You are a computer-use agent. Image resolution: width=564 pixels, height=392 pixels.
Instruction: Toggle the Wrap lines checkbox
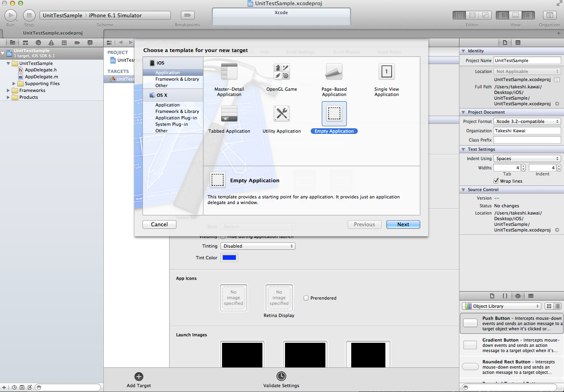pyautogui.click(x=496, y=181)
